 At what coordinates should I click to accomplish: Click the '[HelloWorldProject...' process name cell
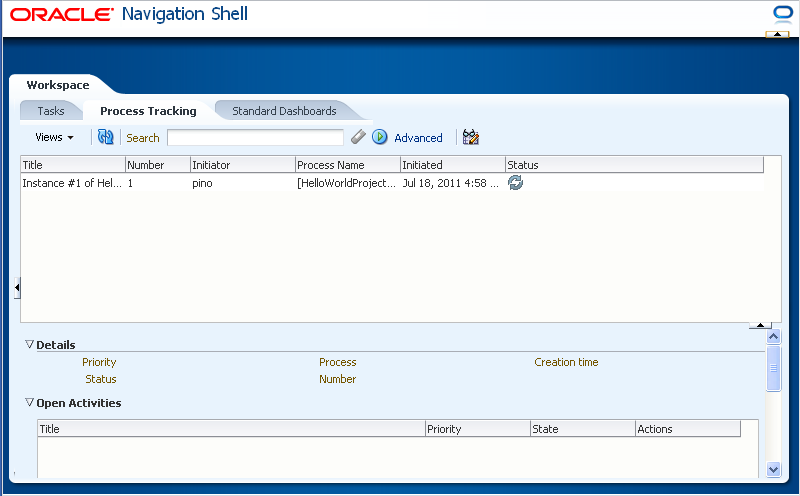[346, 183]
